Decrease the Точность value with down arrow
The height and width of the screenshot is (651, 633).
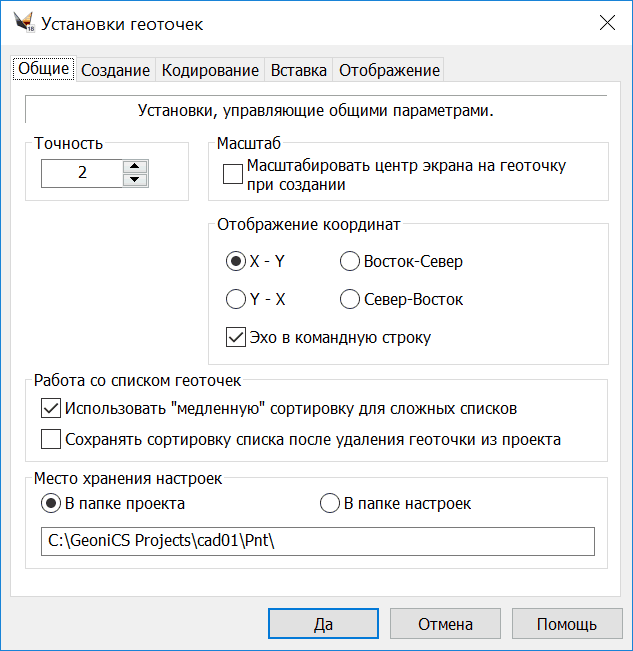[135, 180]
